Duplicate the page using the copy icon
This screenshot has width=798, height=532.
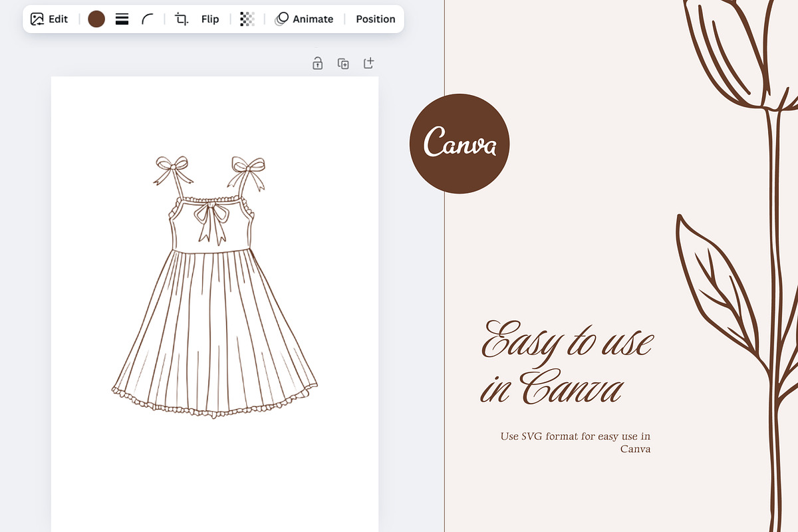pos(343,64)
